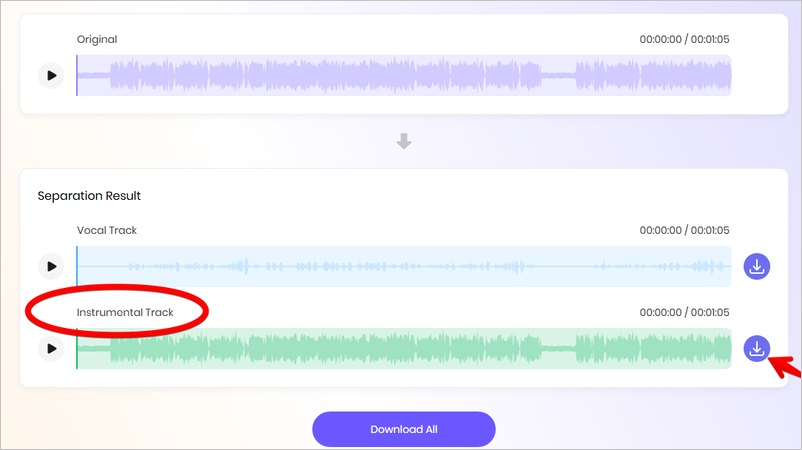Click the gray down arrow icon
802x450 pixels.
point(404,141)
